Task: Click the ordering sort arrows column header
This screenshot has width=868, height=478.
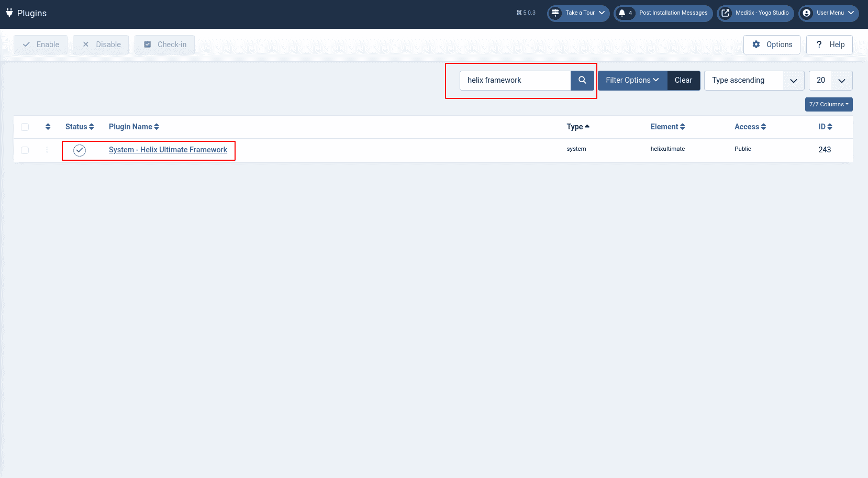Action: pyautogui.click(x=48, y=127)
